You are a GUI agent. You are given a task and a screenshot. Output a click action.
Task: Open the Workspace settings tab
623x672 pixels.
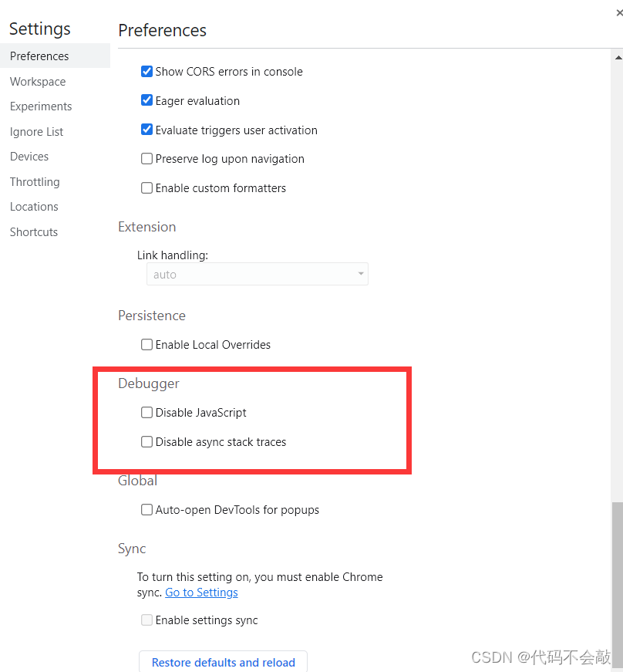pos(38,82)
